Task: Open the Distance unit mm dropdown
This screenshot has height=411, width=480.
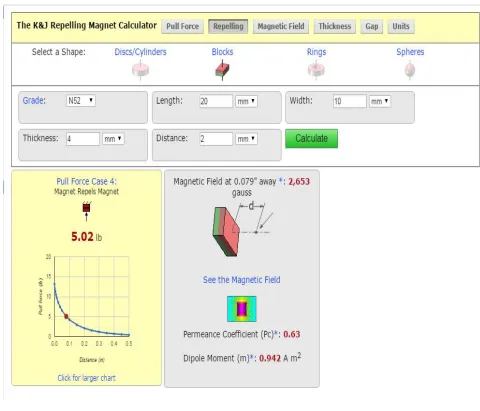Action: pyautogui.click(x=246, y=139)
